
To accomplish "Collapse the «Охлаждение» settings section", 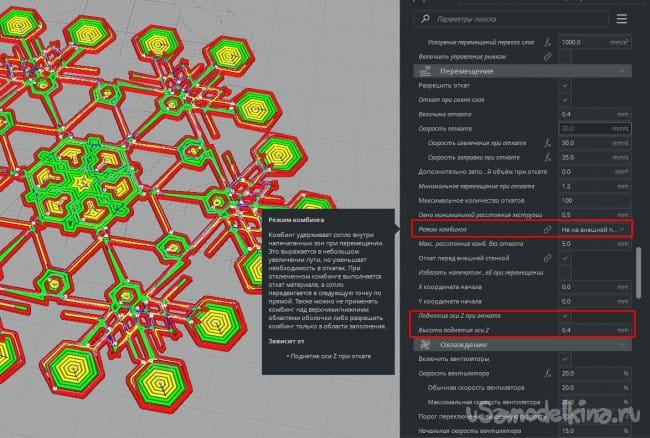I will [x=622, y=345].
